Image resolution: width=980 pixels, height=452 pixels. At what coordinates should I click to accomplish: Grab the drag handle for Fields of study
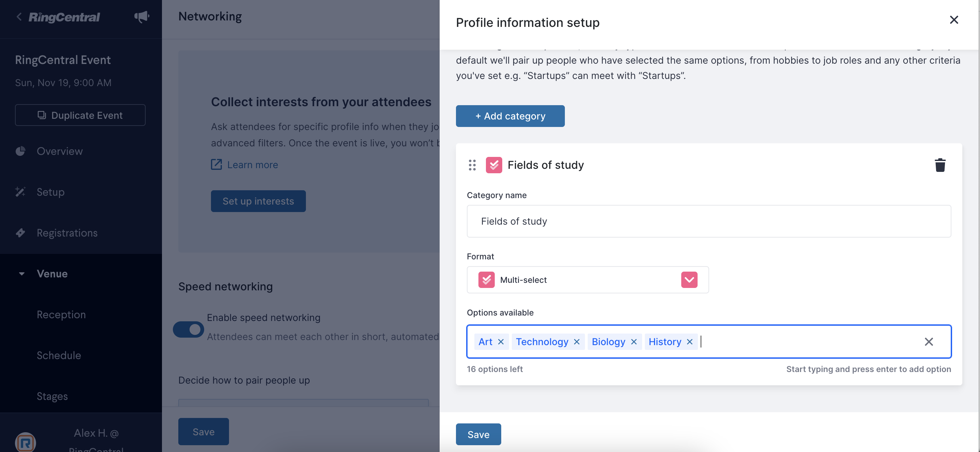pyautogui.click(x=472, y=165)
